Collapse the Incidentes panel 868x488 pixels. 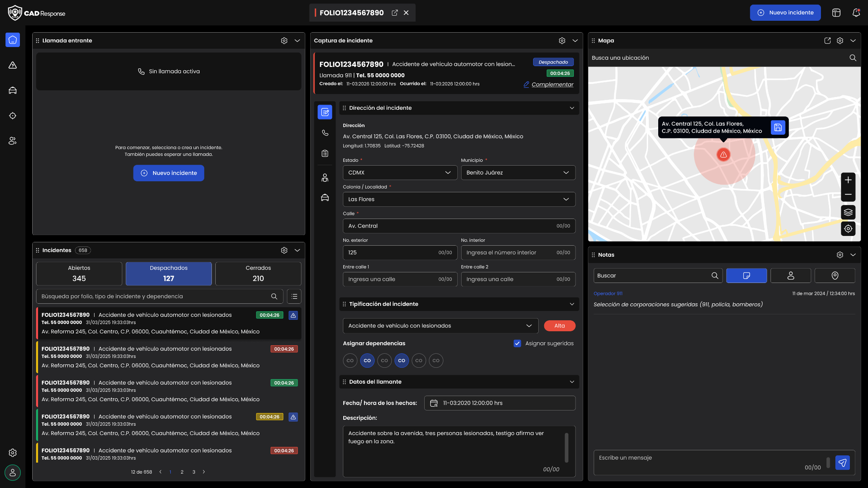coord(297,250)
